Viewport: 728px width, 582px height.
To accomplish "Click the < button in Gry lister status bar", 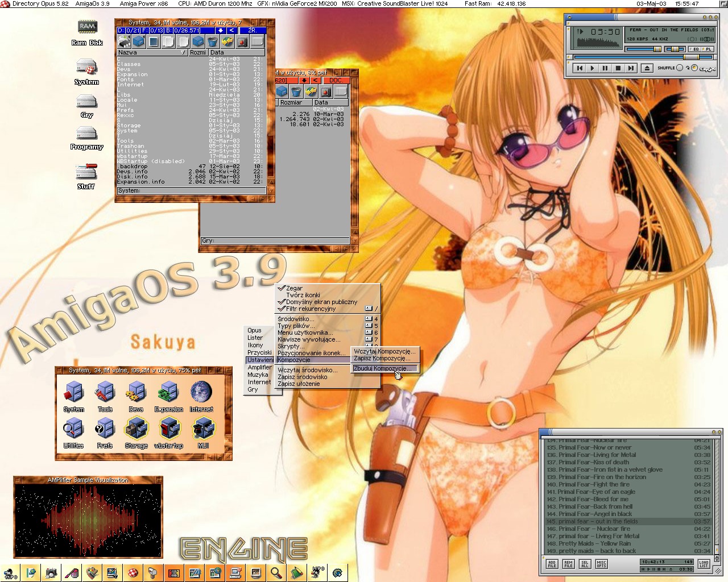I will 315,80.
